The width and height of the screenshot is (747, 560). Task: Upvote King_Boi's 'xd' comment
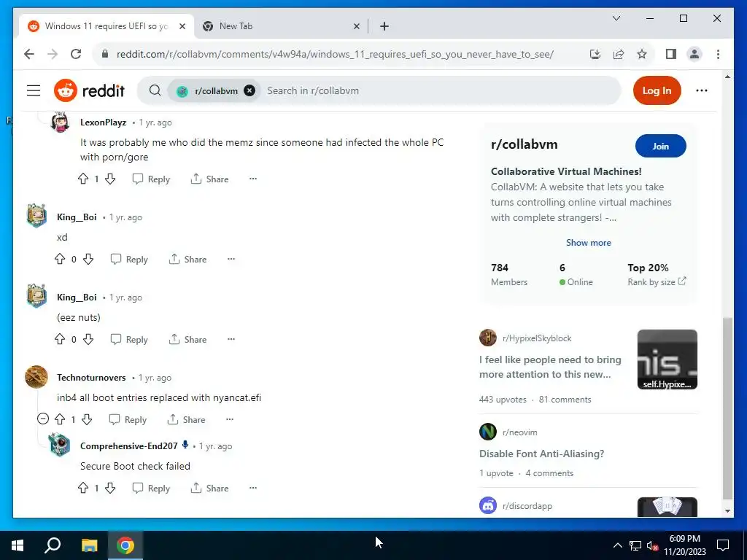pyautogui.click(x=60, y=259)
